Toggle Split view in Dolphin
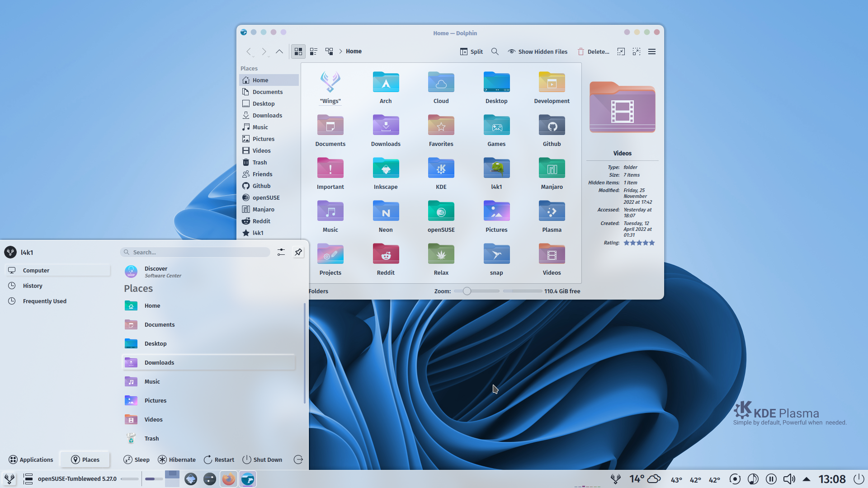Screen dimensions: 868x488 [x=472, y=52]
